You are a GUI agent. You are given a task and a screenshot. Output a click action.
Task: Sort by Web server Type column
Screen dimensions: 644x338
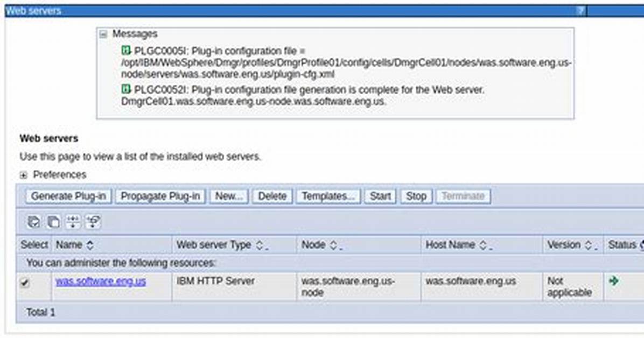pos(259,245)
